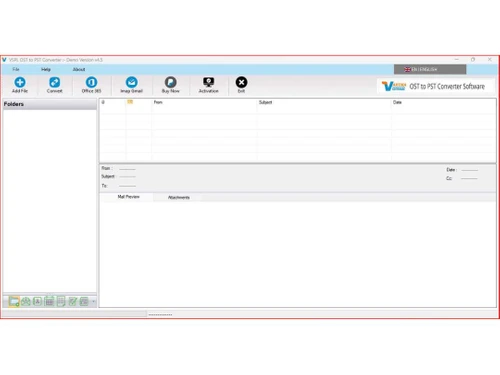The image size is (500, 375).
Task: Select the mail folder view icon
Action: pos(14,302)
